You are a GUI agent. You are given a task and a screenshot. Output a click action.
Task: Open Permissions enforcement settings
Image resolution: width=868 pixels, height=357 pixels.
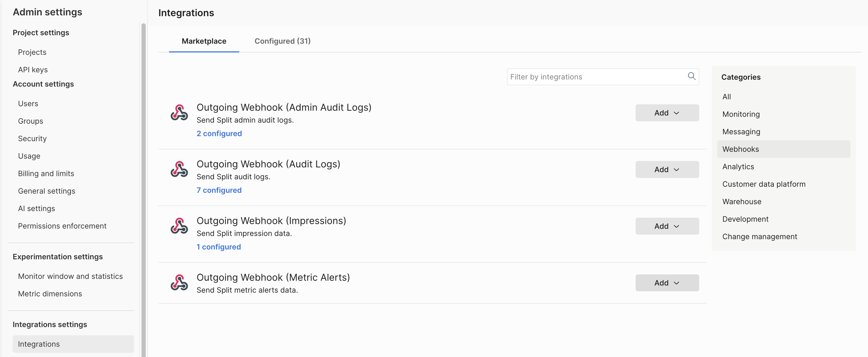point(62,226)
